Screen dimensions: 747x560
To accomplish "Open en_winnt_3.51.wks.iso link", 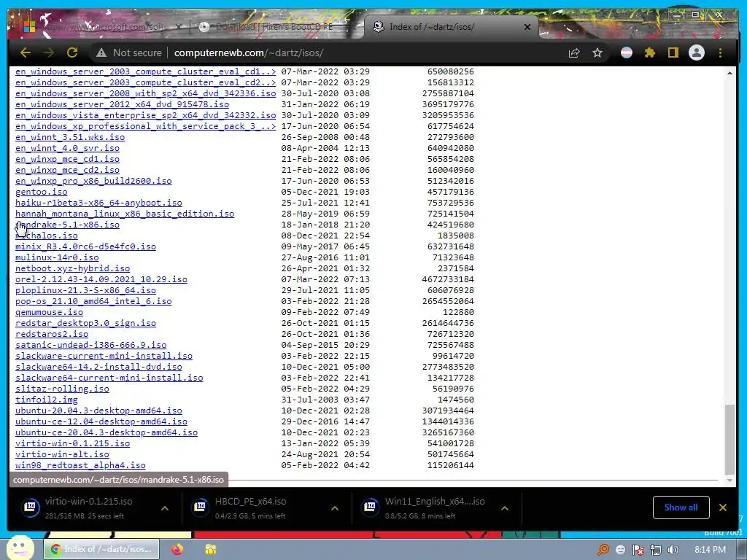I will [70, 137].
